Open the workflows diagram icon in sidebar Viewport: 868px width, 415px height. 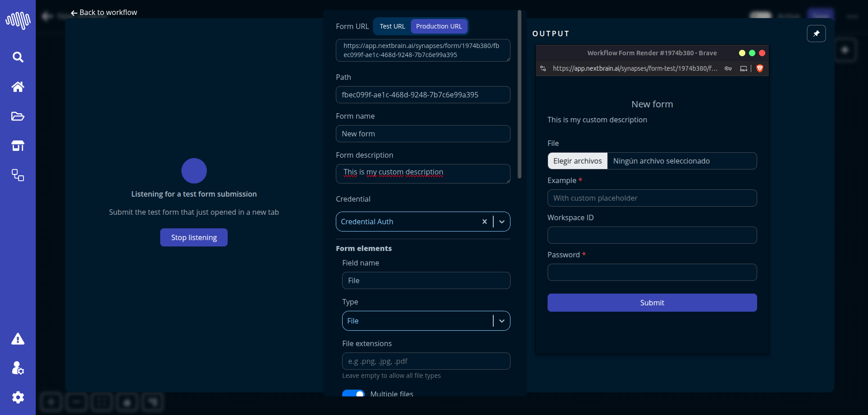pos(18,175)
